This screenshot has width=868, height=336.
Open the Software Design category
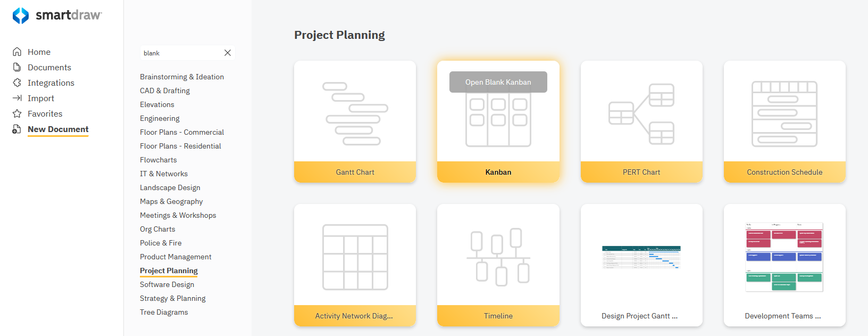tap(167, 284)
